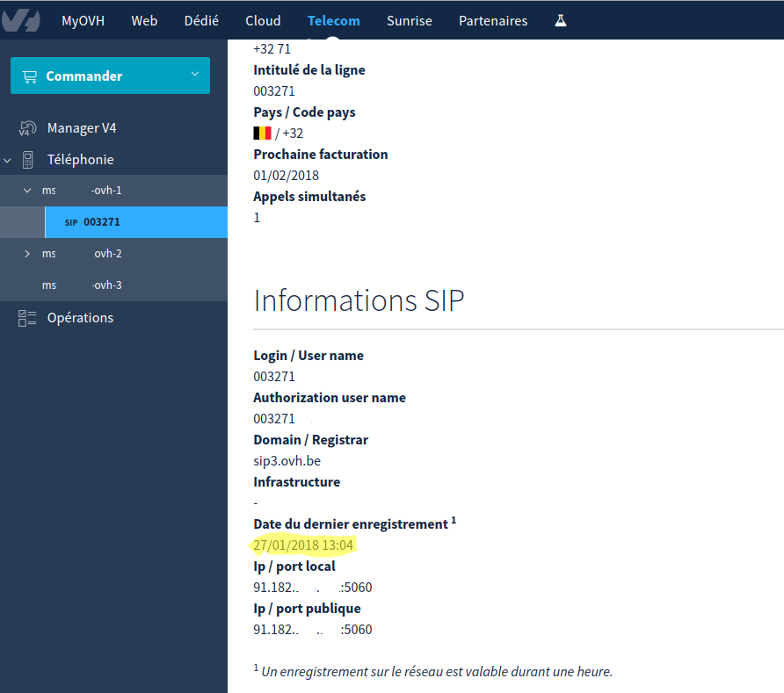The image size is (784, 693).
Task: Click the Belgian flag icon
Action: point(262,134)
